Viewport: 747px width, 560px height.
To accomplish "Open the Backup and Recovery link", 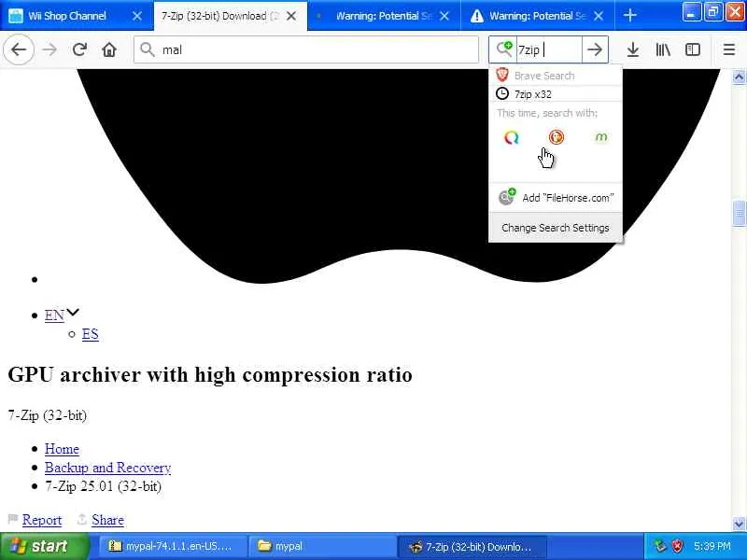I will point(107,468).
